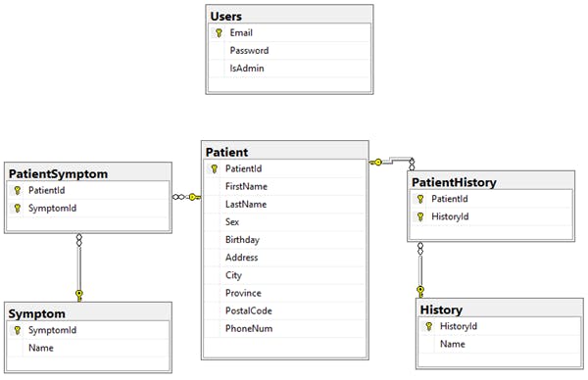This screenshot has height=380, width=588.
Task: Click relationship key endpoint above Symptom table
Action: pyautogui.click(x=78, y=296)
